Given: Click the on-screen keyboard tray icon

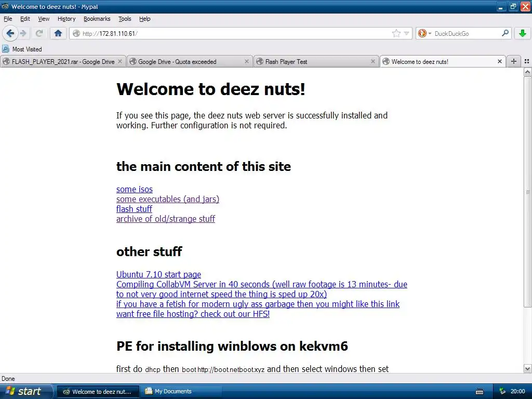Looking at the screenshot, I should click(x=480, y=392).
